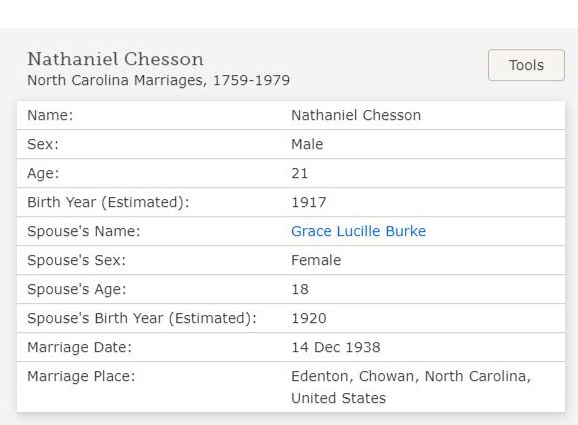Select the Spouse's Age value 18
The height and width of the screenshot is (425, 578).
[300, 289]
